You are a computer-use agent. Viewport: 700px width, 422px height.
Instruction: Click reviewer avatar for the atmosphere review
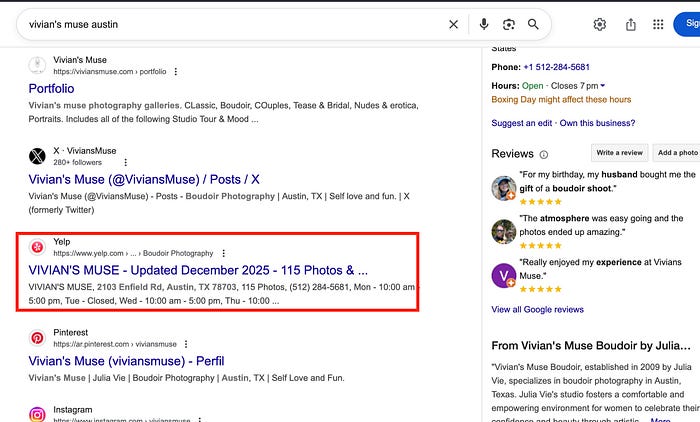point(504,232)
